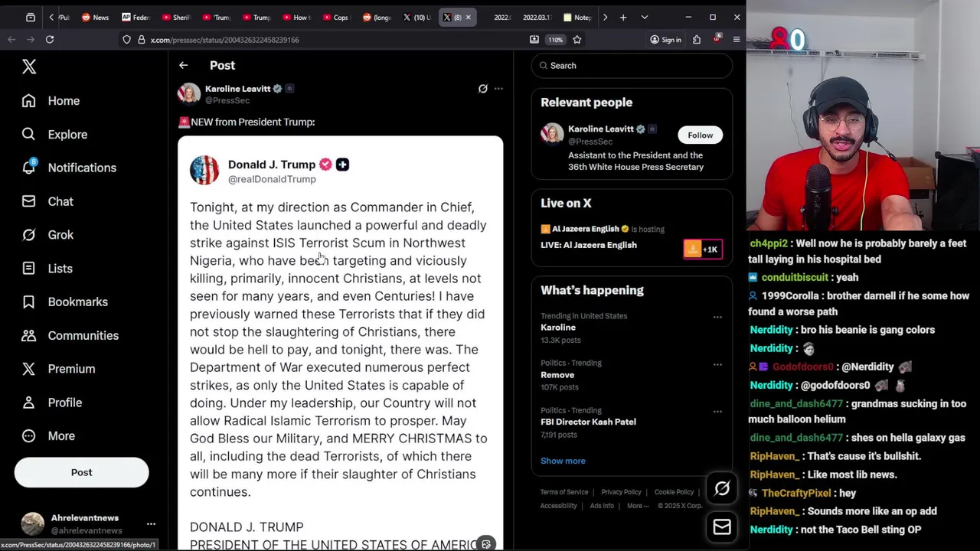Open Chat in the sidebar

[47, 201]
